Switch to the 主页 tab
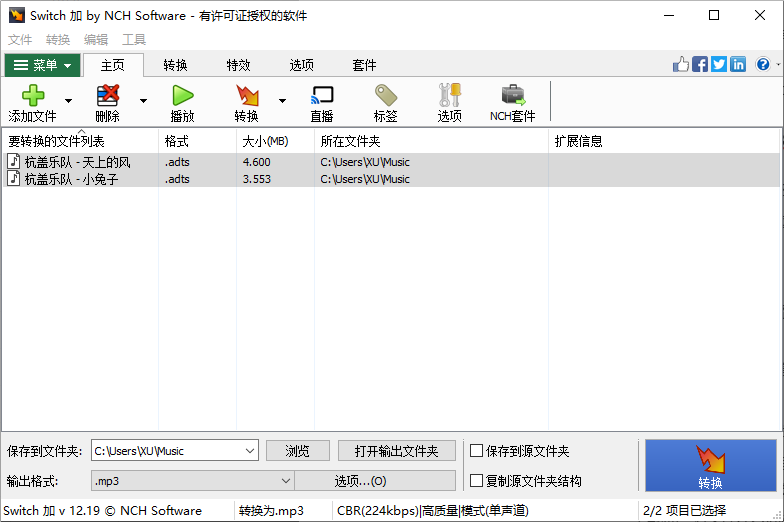 tap(113, 65)
